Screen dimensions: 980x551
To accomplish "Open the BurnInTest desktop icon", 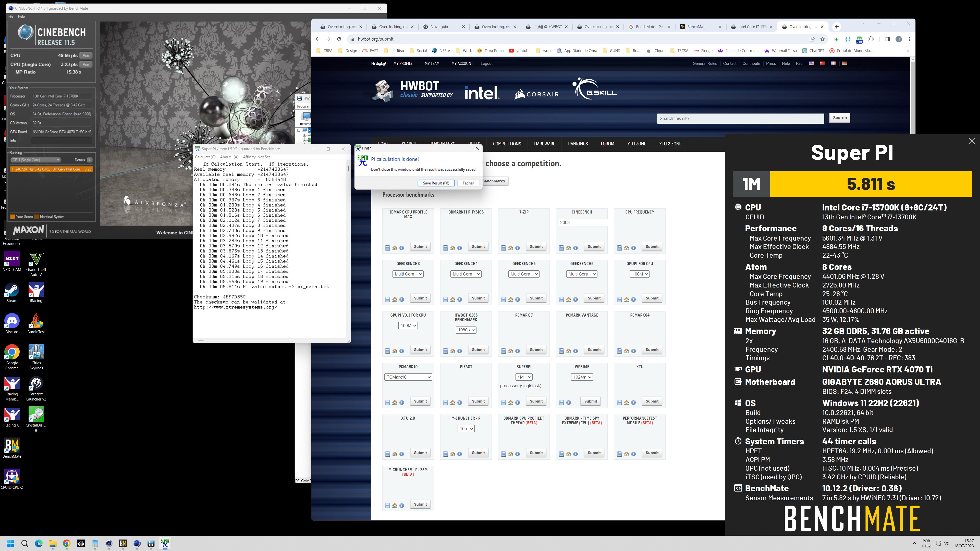I will (x=36, y=324).
